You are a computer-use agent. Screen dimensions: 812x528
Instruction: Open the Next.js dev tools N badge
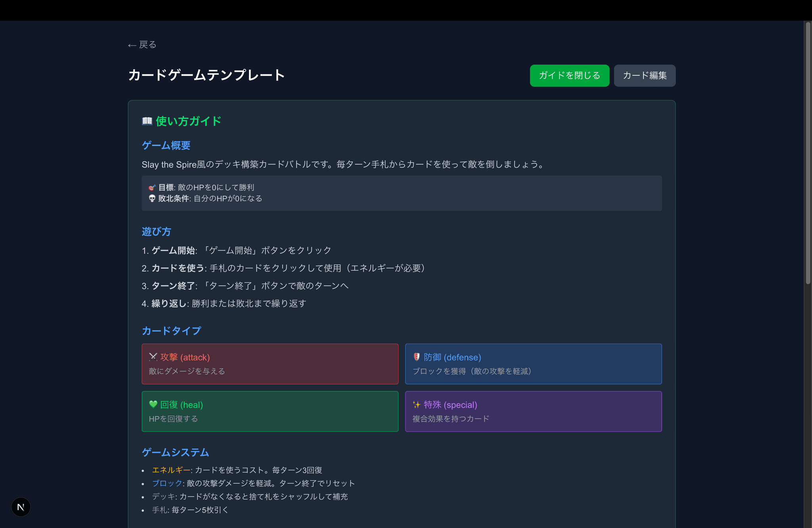point(21,507)
